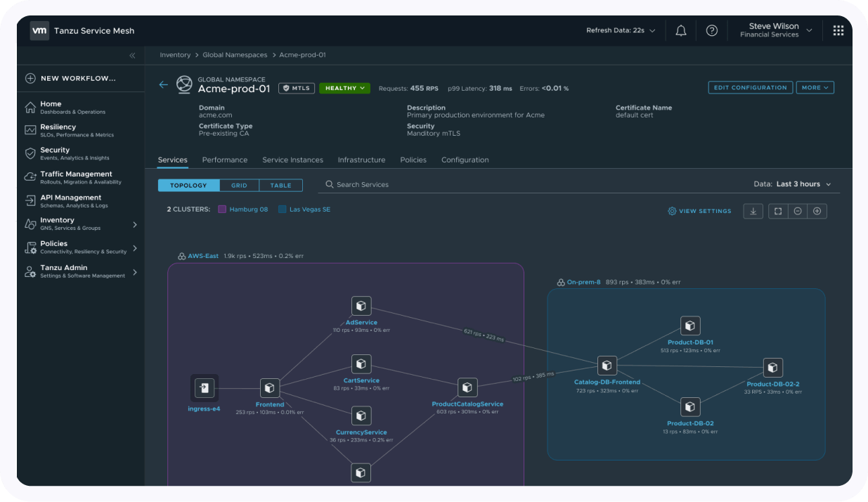Open the Service Instances tab

pyautogui.click(x=293, y=160)
